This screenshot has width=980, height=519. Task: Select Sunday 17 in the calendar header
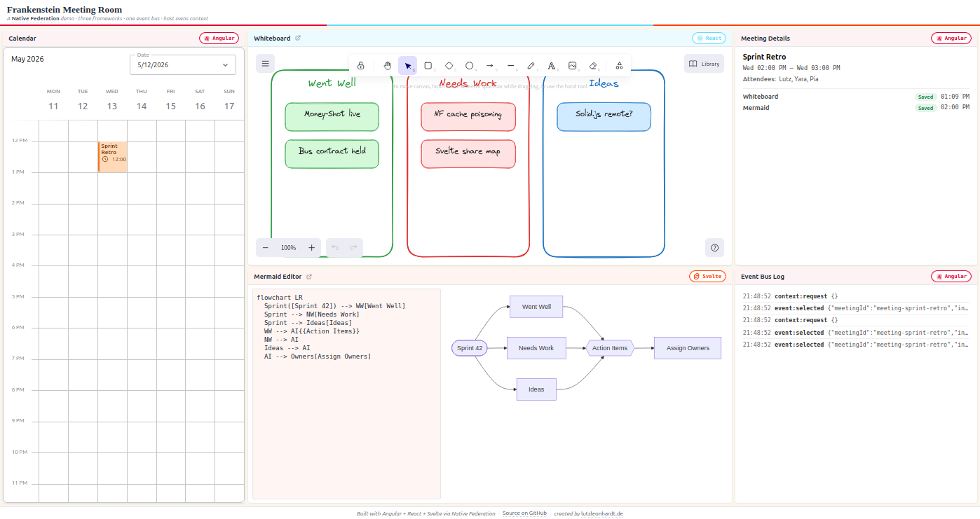click(x=229, y=100)
